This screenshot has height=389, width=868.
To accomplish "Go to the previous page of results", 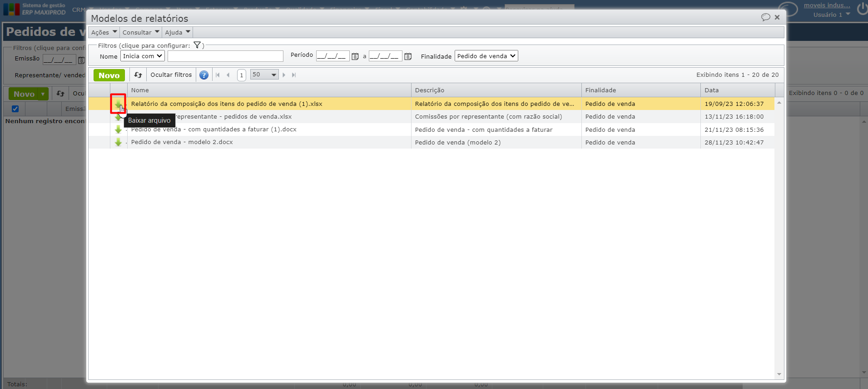I will [228, 75].
